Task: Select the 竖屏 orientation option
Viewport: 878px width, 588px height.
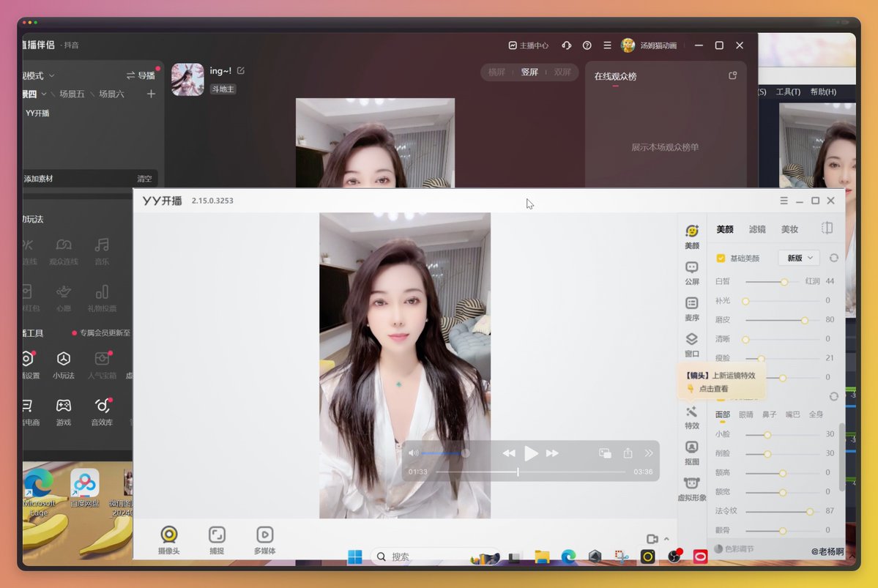Action: (529, 72)
